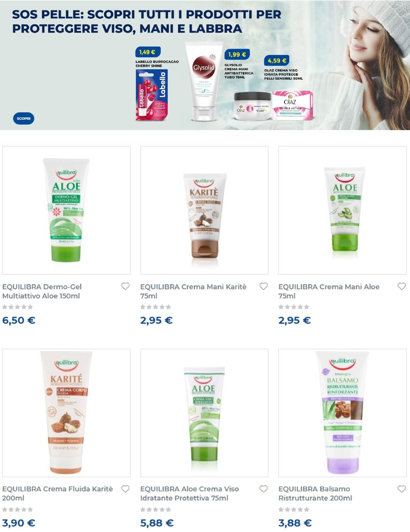Click star rating under Crema Mani Aloe

[294, 307]
